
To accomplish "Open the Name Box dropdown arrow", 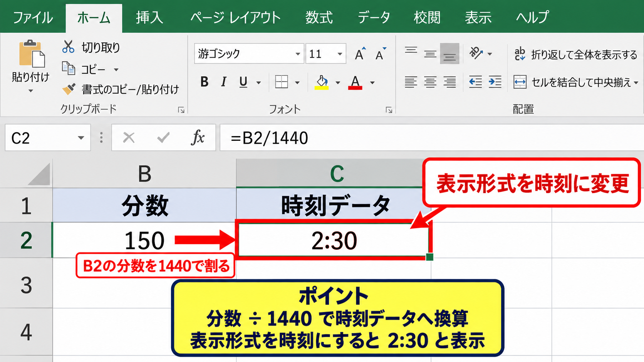I will [81, 138].
